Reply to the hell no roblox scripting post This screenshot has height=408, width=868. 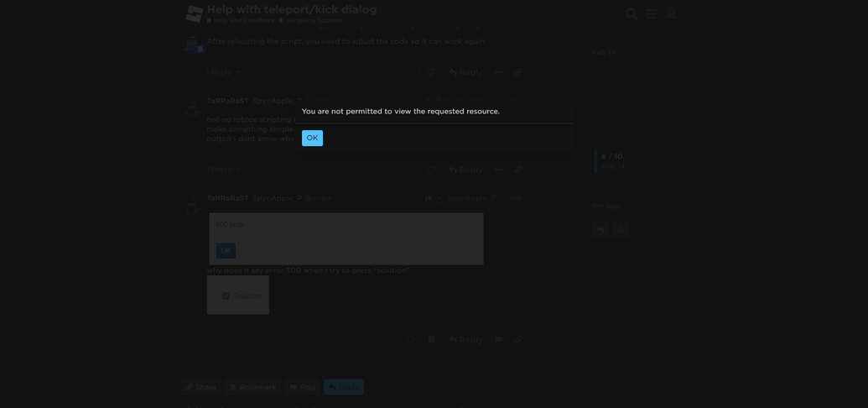[x=465, y=170]
